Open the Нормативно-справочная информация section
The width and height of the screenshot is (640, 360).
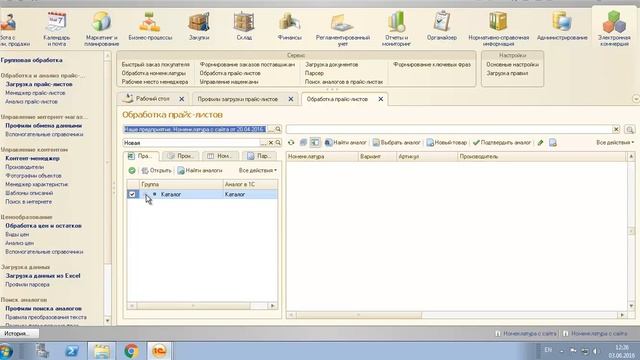click(x=498, y=29)
